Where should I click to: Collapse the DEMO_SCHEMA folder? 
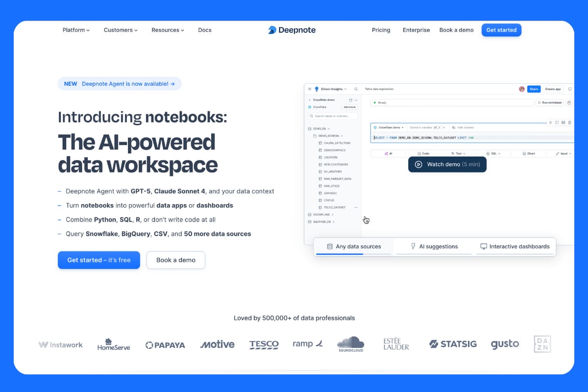[x=342, y=136]
